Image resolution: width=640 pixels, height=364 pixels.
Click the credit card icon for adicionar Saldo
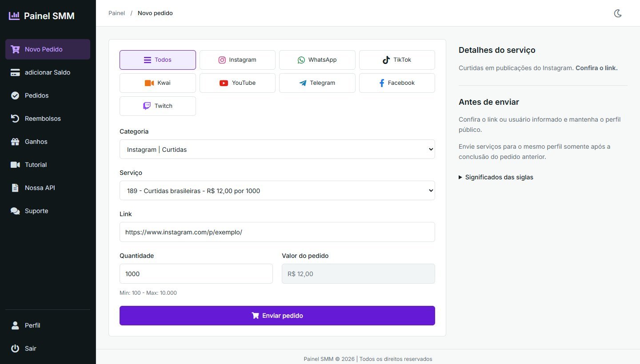coord(15,72)
